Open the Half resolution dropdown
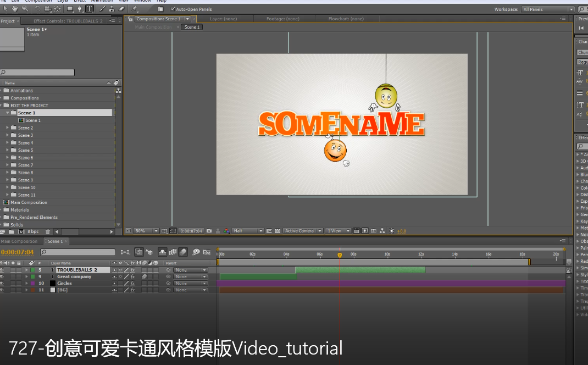The width and height of the screenshot is (588, 365). 247,231
